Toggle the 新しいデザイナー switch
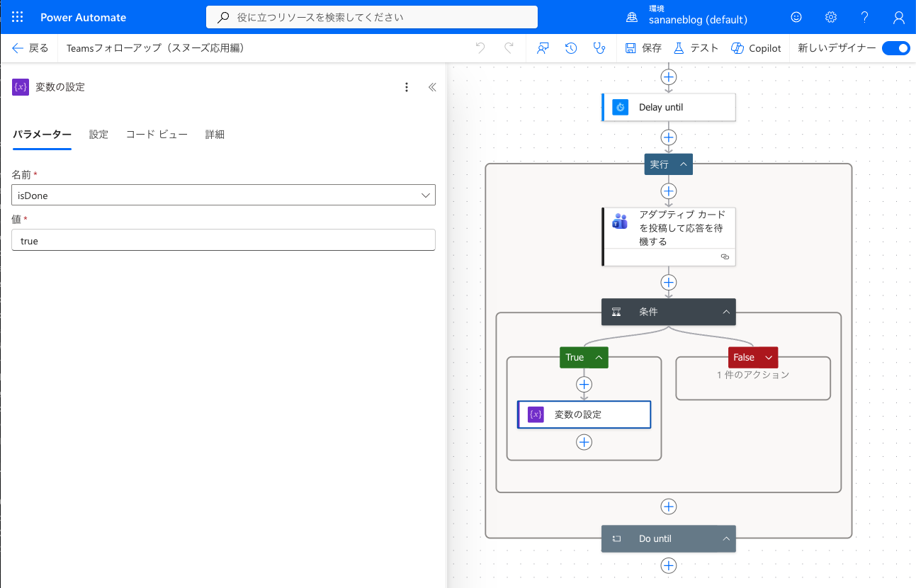The image size is (916, 588). [x=896, y=48]
